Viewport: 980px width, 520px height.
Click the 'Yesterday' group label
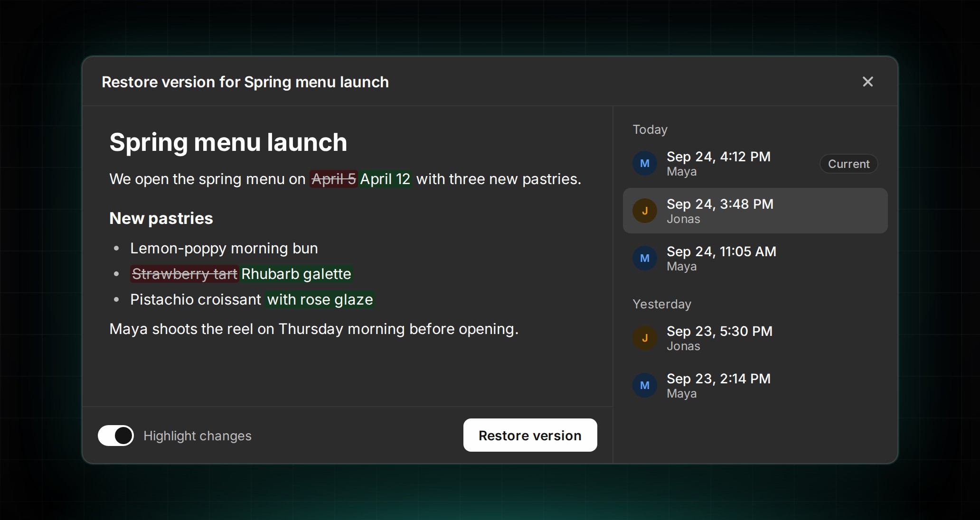point(662,304)
